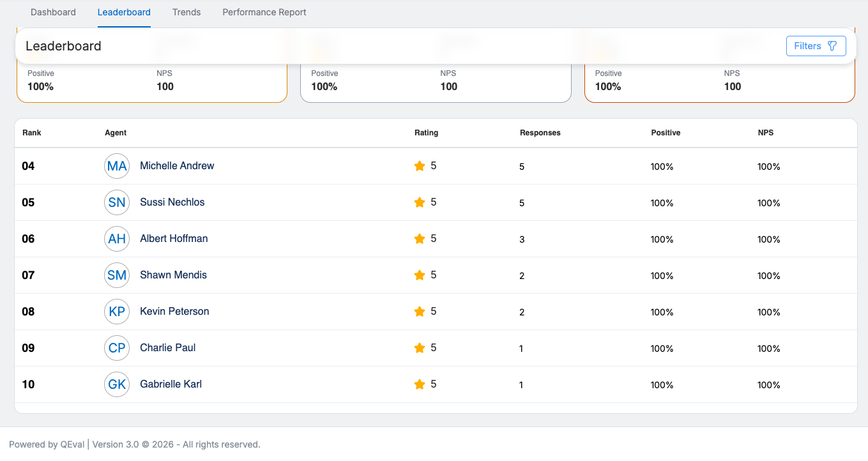The width and height of the screenshot is (868, 461).
Task: Click the AH avatar for Albert Hoffman
Action: point(117,239)
